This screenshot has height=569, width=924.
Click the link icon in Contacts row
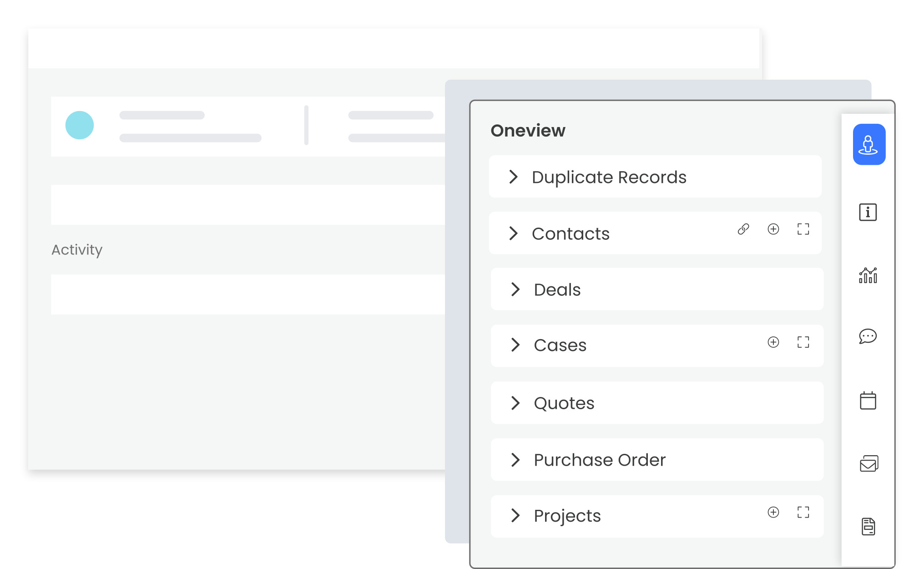(x=743, y=229)
